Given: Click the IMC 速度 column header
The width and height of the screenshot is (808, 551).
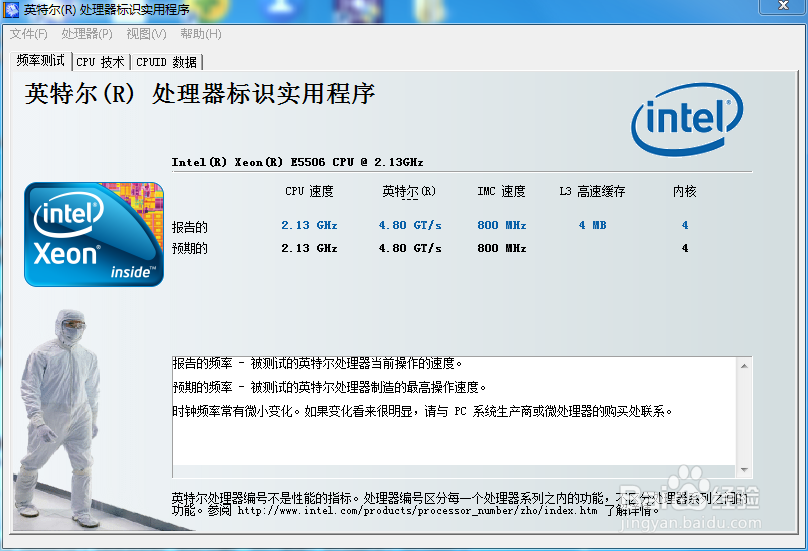Looking at the screenshot, I should point(501,191).
